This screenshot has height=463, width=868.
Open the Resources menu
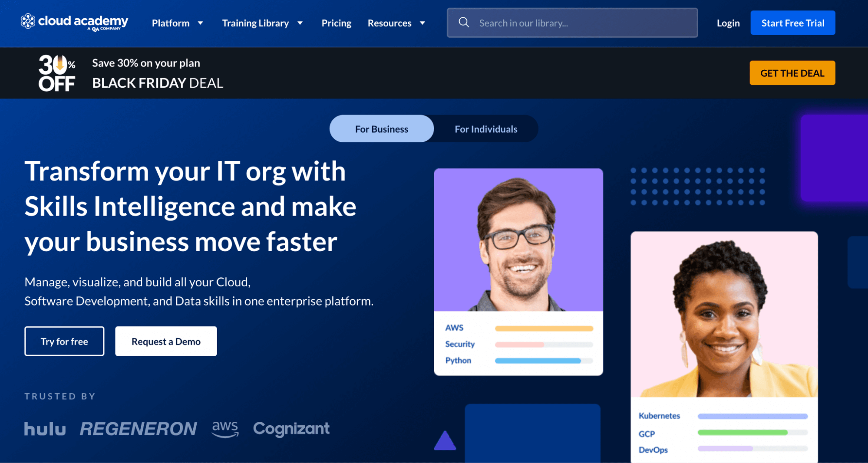point(389,23)
